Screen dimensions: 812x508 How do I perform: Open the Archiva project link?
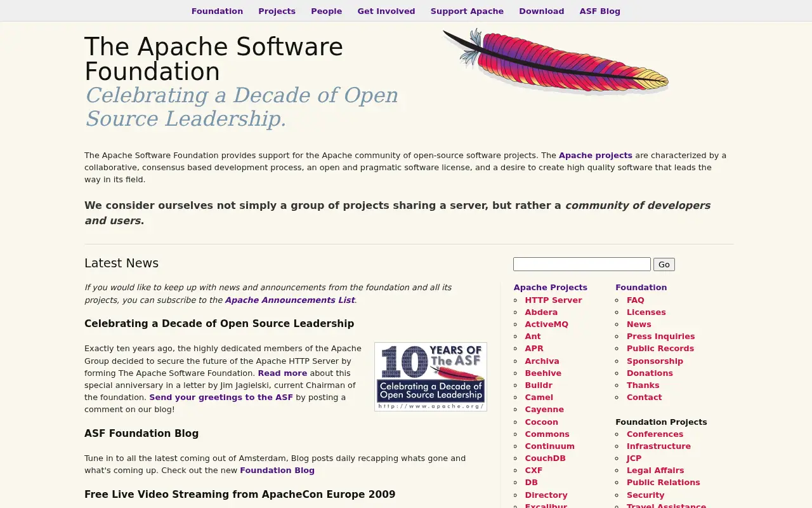[x=542, y=361]
